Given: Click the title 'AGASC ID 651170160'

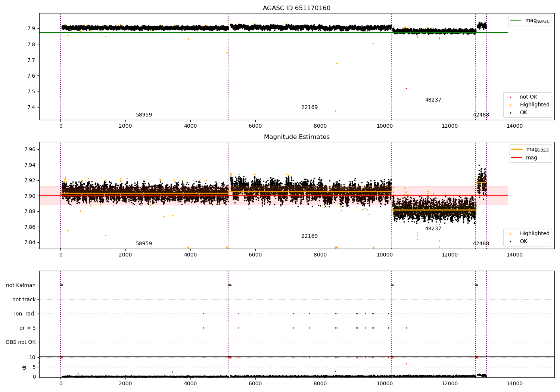Looking at the screenshot, I should [x=296, y=8].
